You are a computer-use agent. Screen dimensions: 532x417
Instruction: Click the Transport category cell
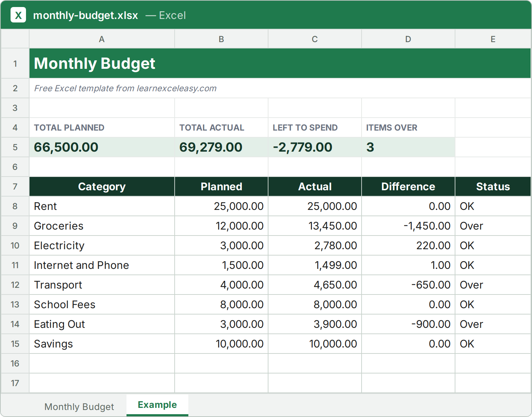coord(102,285)
